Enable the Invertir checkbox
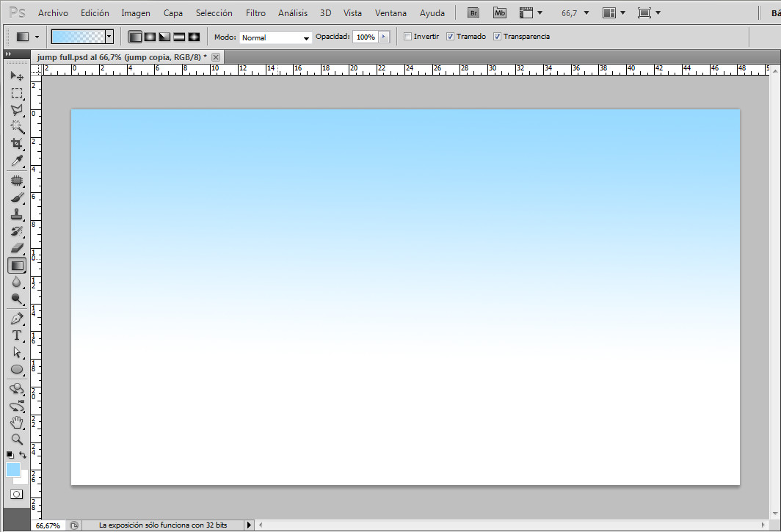The width and height of the screenshot is (781, 532). (407, 36)
